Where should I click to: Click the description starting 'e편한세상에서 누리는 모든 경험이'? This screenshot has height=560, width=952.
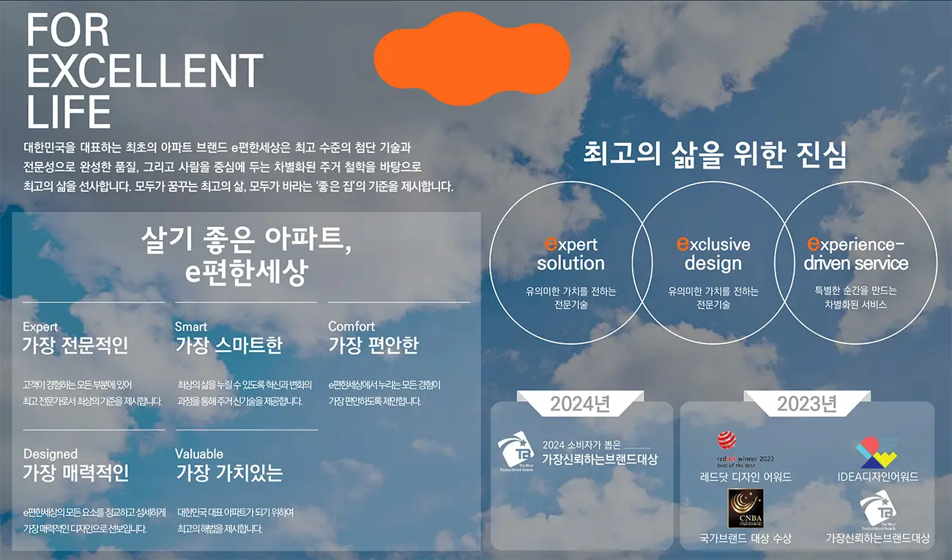tap(384, 393)
